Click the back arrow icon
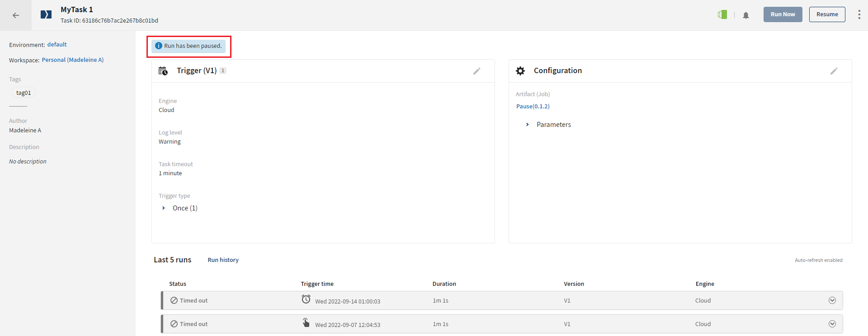 tap(16, 15)
